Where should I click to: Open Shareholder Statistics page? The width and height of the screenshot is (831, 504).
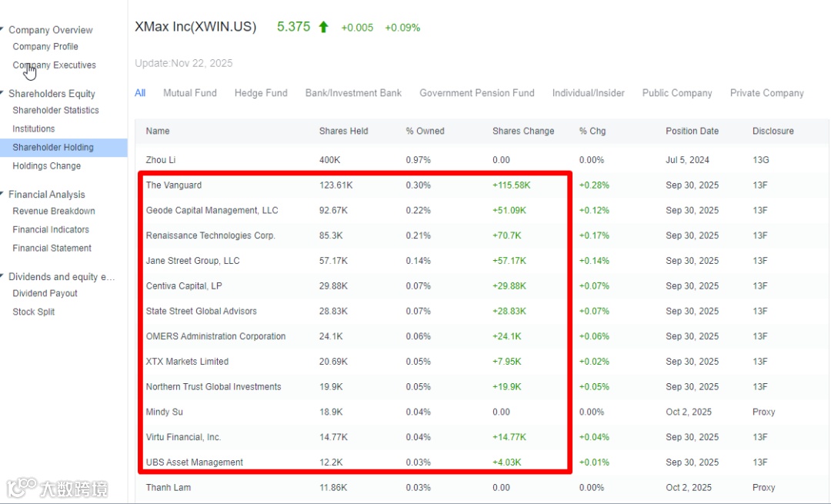(x=55, y=110)
